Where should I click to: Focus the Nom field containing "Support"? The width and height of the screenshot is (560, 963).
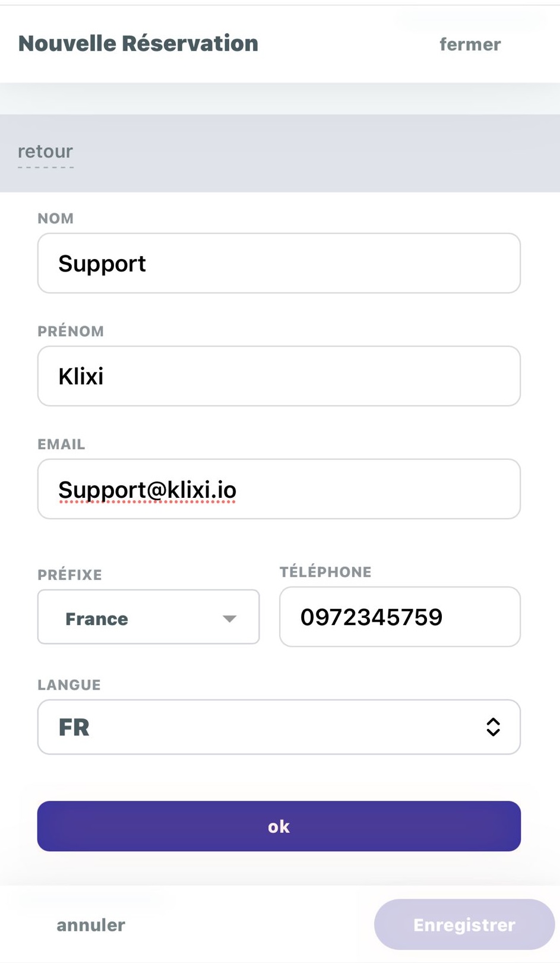tap(279, 263)
